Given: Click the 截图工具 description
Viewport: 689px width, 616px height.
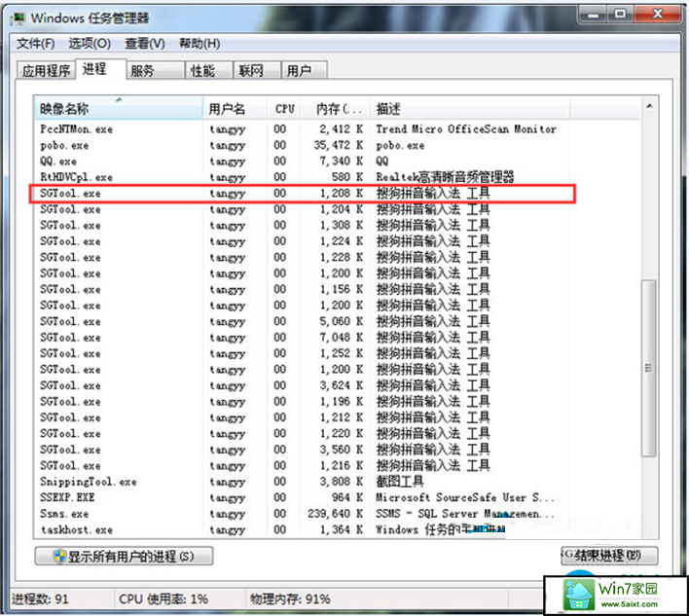Looking at the screenshot, I should point(399,482).
